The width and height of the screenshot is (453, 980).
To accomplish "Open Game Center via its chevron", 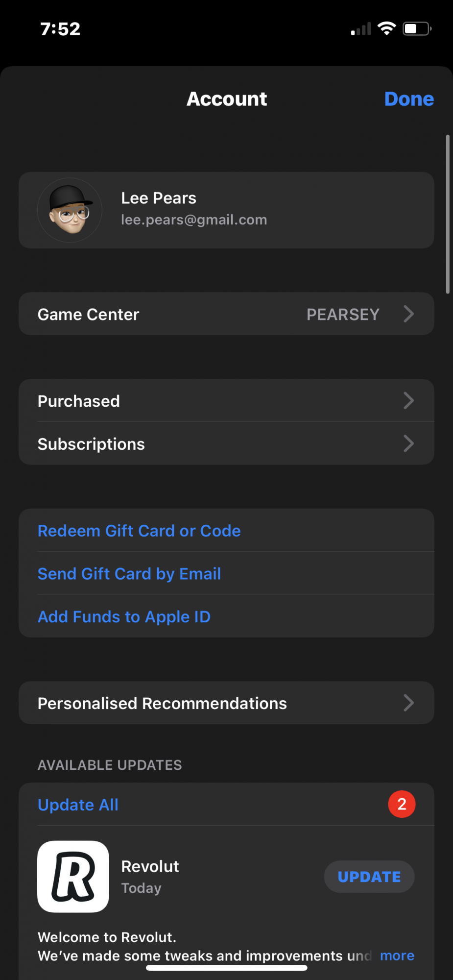I will tap(409, 314).
